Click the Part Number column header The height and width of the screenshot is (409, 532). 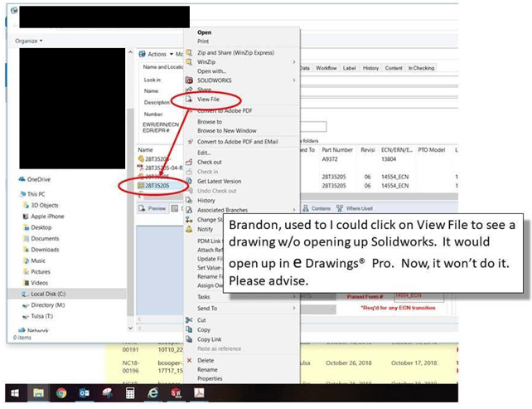pyautogui.click(x=337, y=150)
